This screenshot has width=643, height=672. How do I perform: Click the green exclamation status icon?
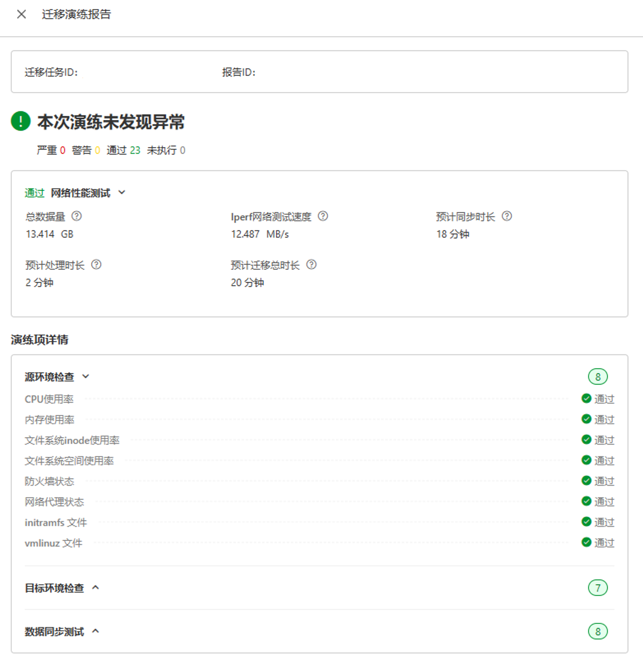point(21,121)
